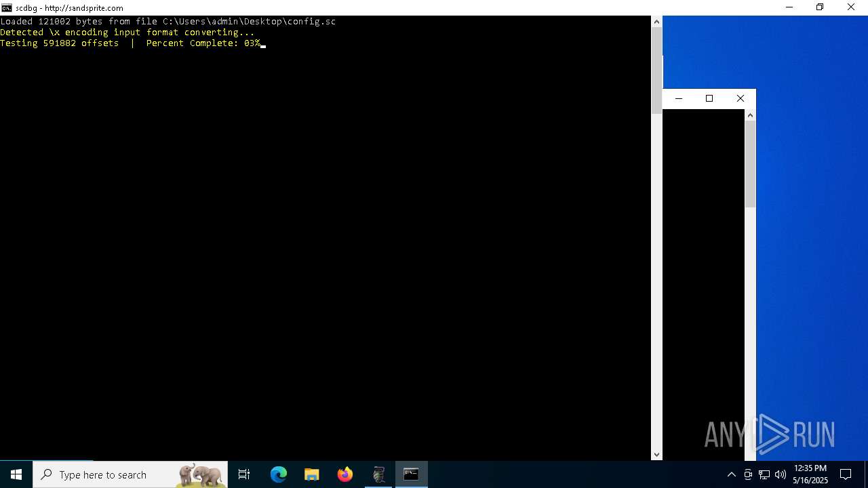Click the scdbg window vertical scrollbar thumb
This screenshot has height=488, width=868.
point(656,70)
